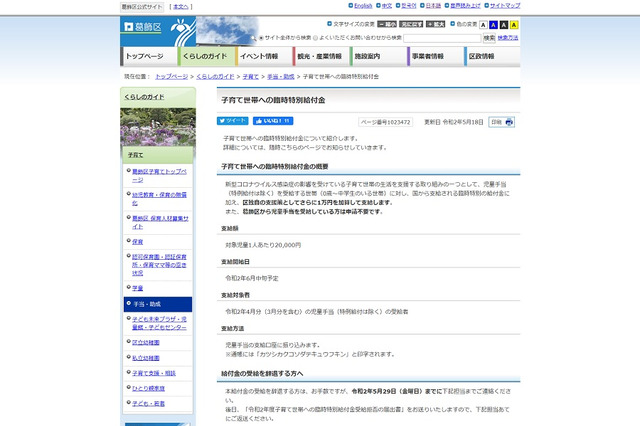
Task: Select the site-wide search radio button
Action: pos(261,38)
